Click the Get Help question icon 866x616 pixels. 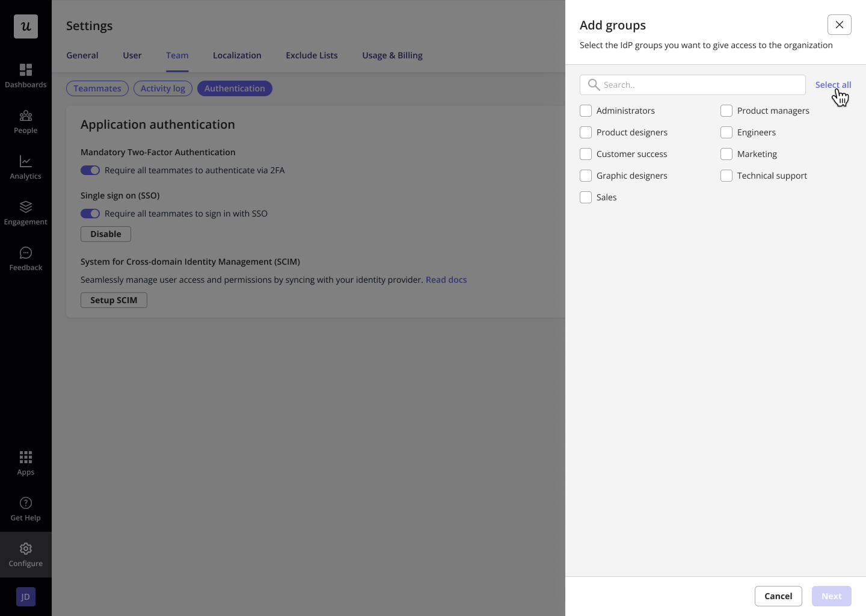(26, 503)
